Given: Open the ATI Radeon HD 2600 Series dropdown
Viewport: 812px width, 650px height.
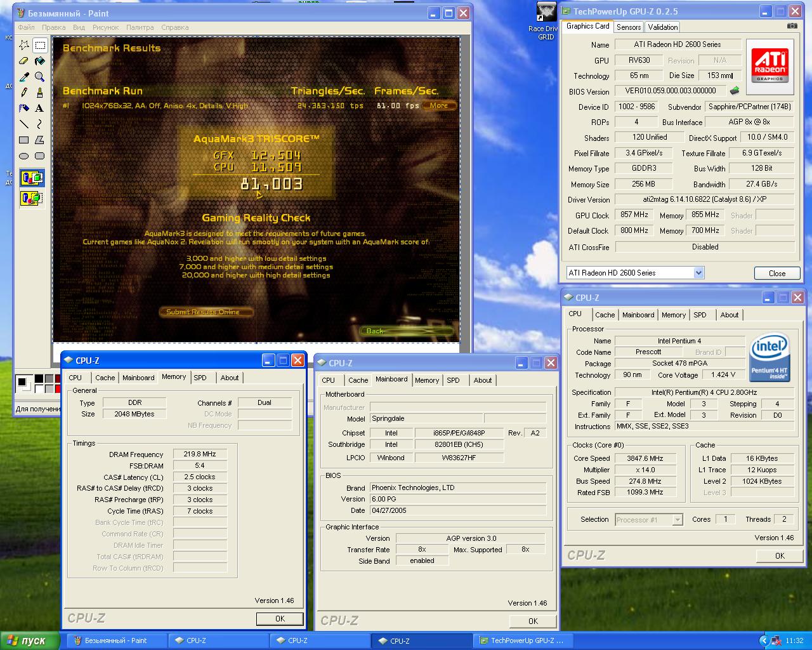Looking at the screenshot, I should (698, 273).
